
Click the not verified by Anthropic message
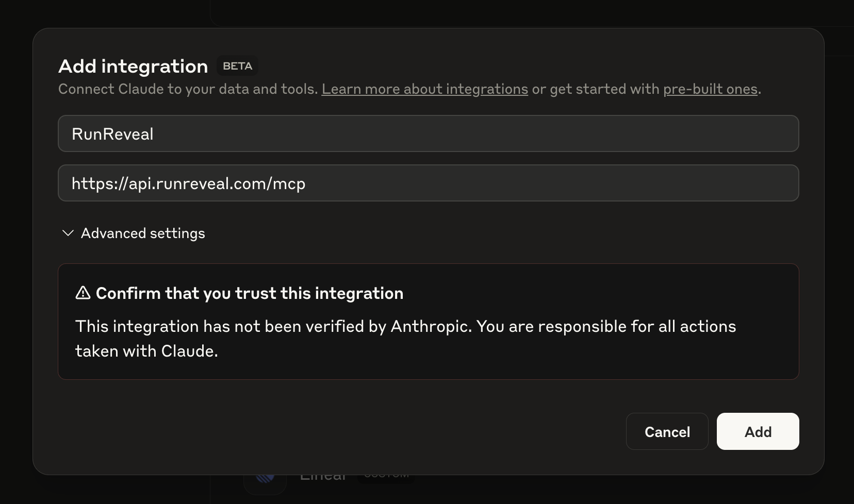[405, 326]
